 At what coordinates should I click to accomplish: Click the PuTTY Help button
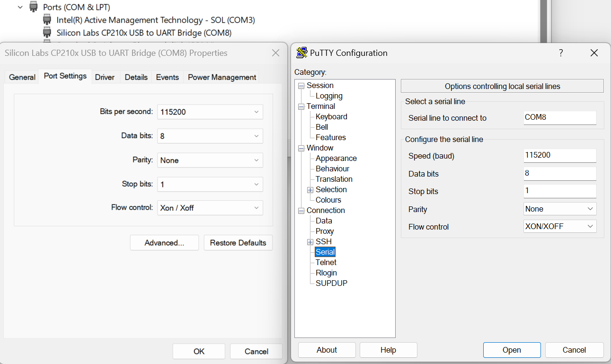[388, 350]
